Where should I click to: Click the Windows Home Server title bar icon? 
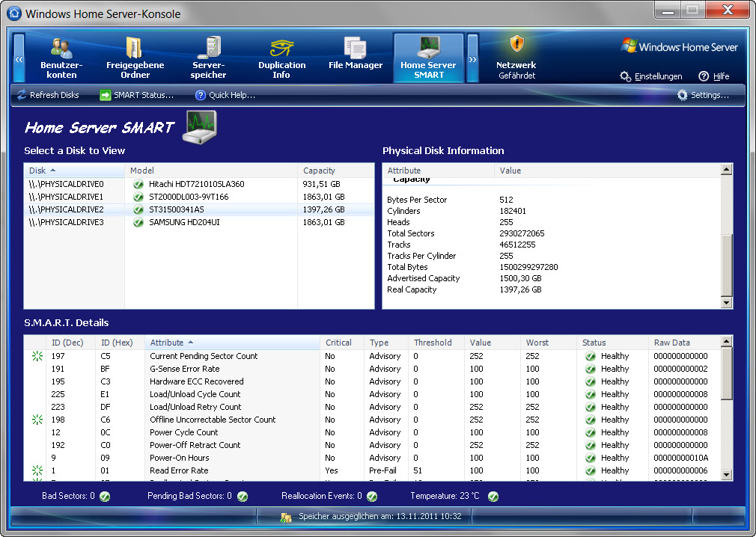pyautogui.click(x=14, y=13)
